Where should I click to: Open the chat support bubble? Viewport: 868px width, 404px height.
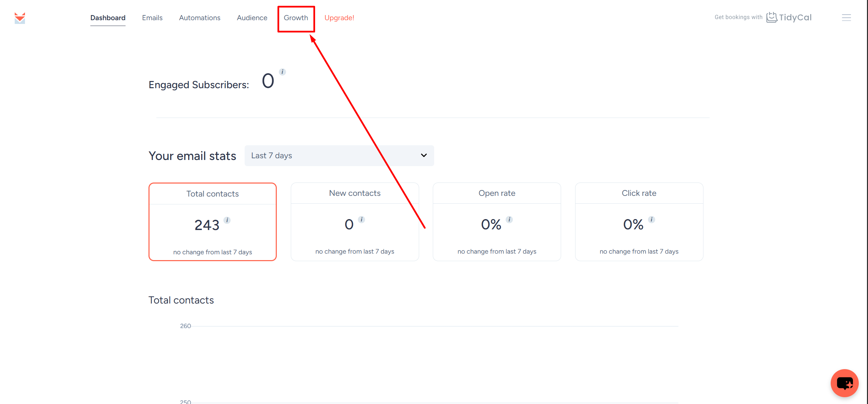844,383
